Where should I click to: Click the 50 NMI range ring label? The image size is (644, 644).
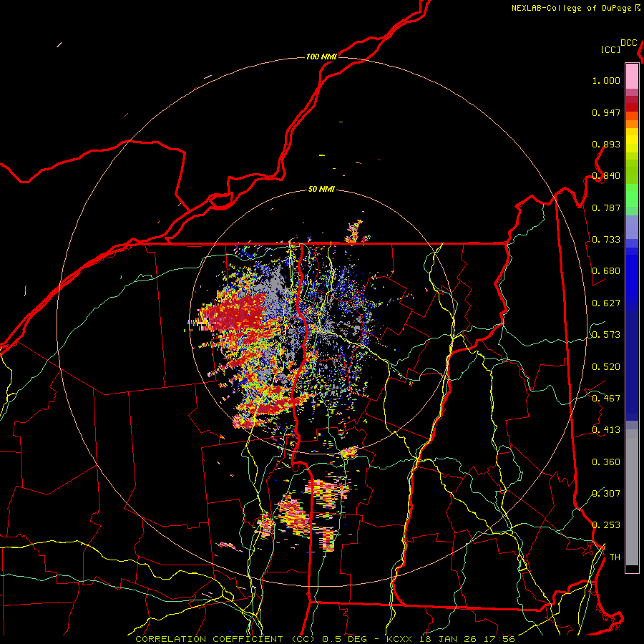click(321, 189)
